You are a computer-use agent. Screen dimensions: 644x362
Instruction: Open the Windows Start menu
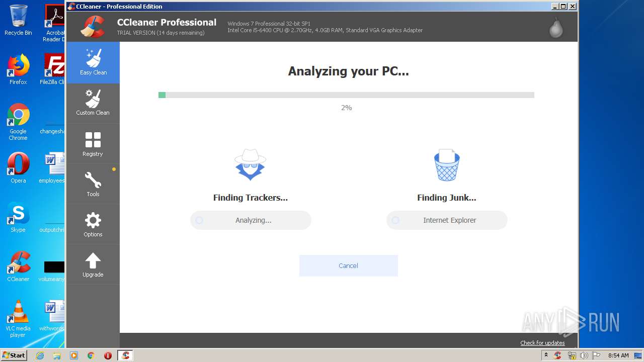[14, 355]
